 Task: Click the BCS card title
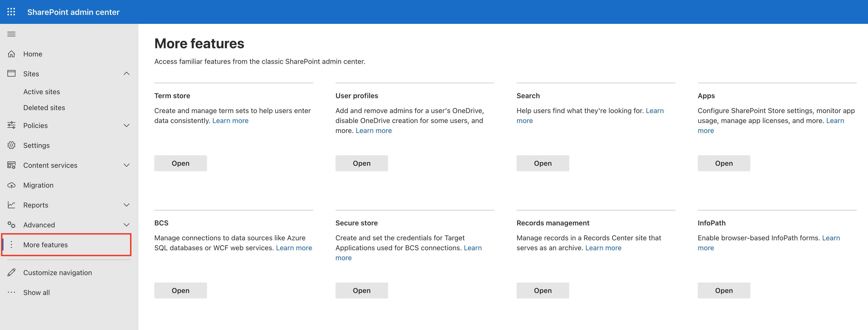[161, 223]
